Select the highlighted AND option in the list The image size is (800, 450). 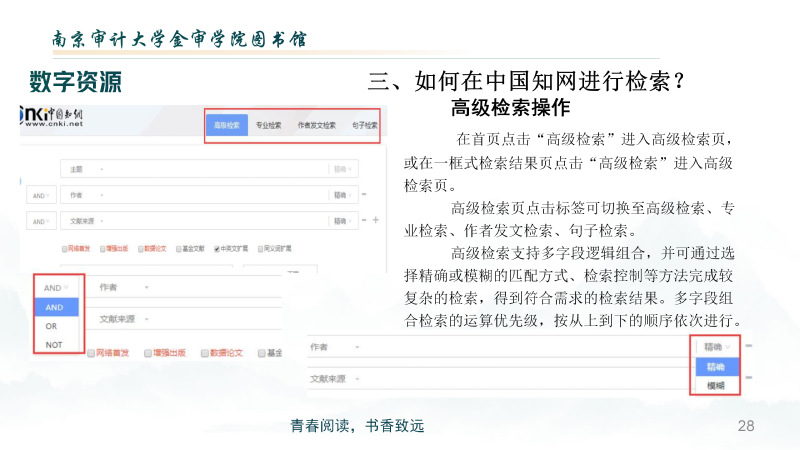pos(55,308)
